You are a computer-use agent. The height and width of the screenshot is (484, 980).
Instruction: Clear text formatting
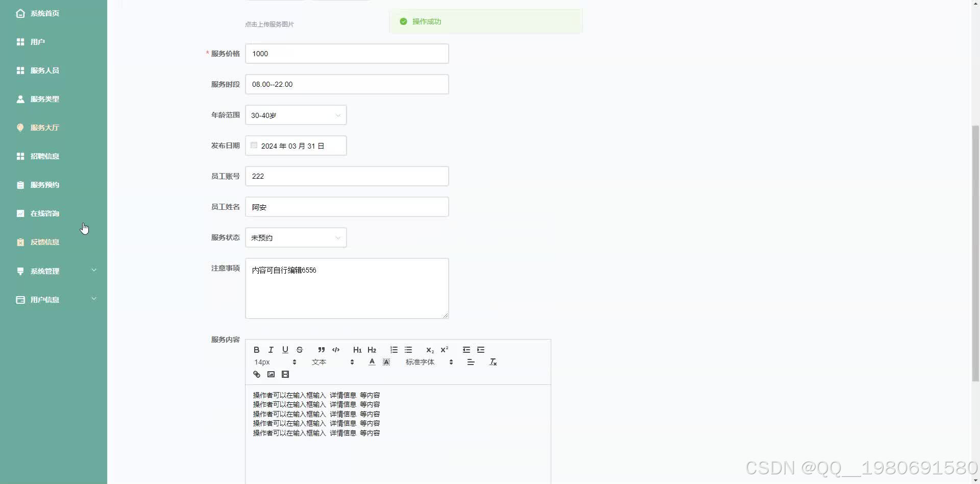tap(493, 362)
